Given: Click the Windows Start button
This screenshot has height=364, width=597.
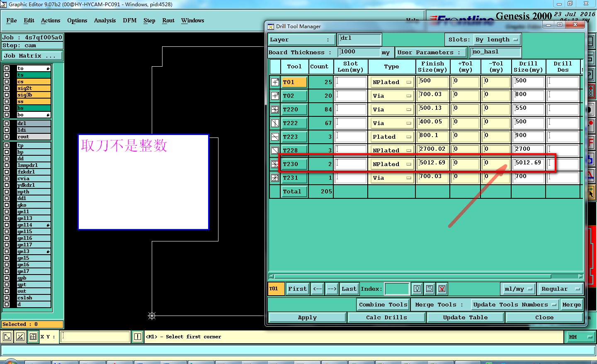Looking at the screenshot, I should (10, 362).
